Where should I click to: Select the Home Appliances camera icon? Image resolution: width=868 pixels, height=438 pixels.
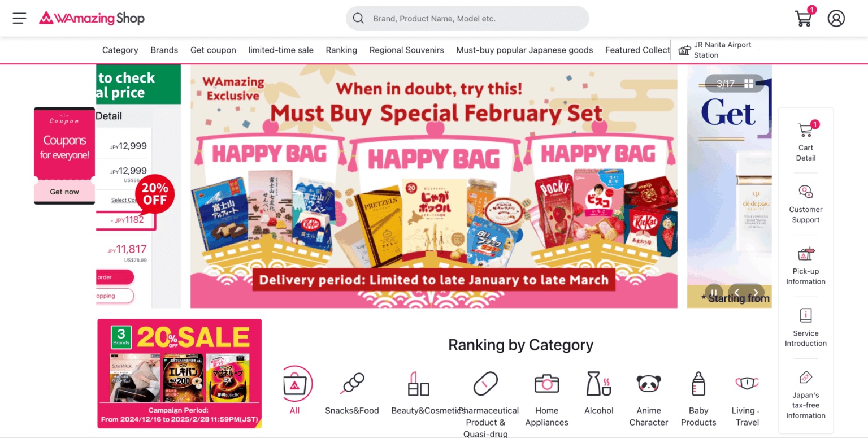click(546, 384)
